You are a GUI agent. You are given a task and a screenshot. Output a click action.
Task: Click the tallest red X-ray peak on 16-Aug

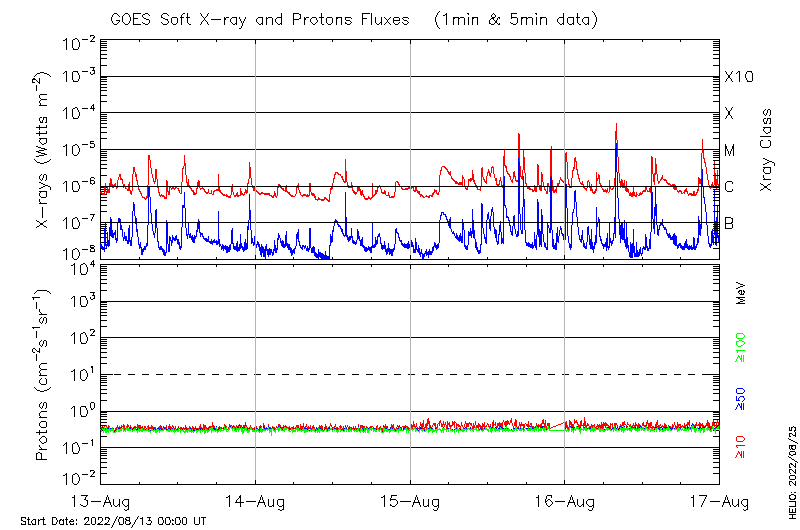(616, 125)
